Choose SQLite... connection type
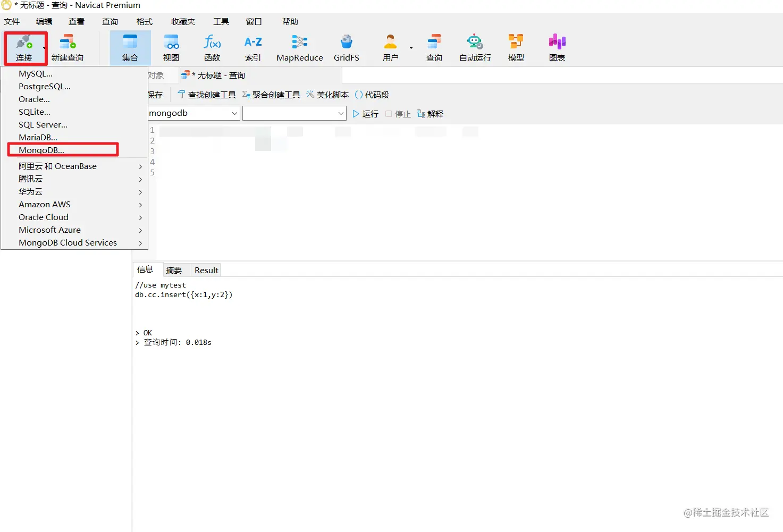This screenshot has width=783, height=532. 74,112
